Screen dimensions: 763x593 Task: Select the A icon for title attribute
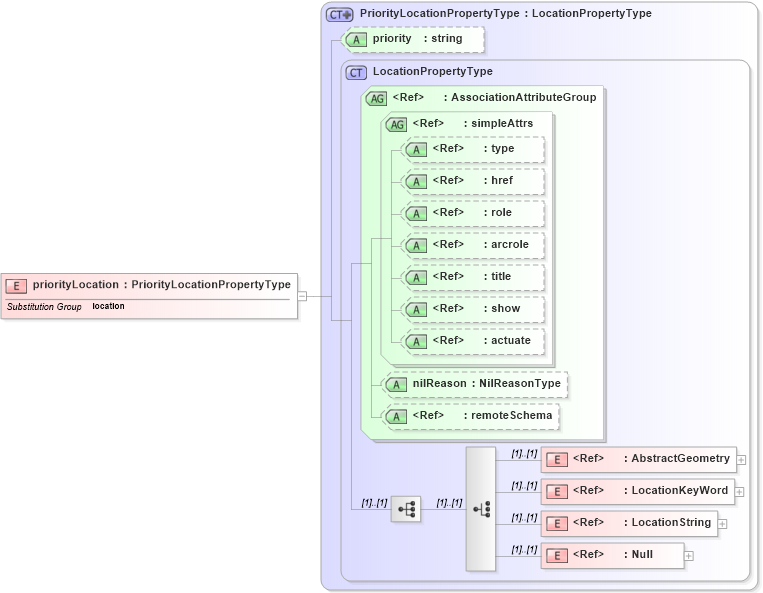[x=416, y=278]
